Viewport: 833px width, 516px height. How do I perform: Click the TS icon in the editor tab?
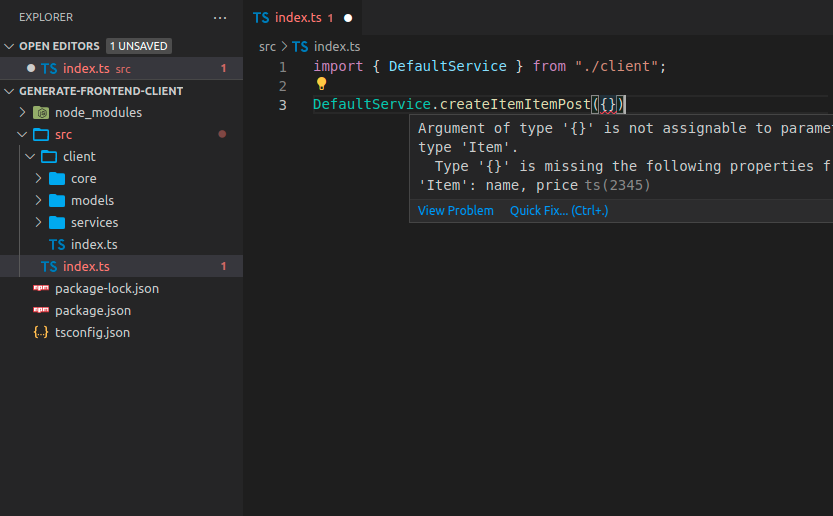[261, 18]
